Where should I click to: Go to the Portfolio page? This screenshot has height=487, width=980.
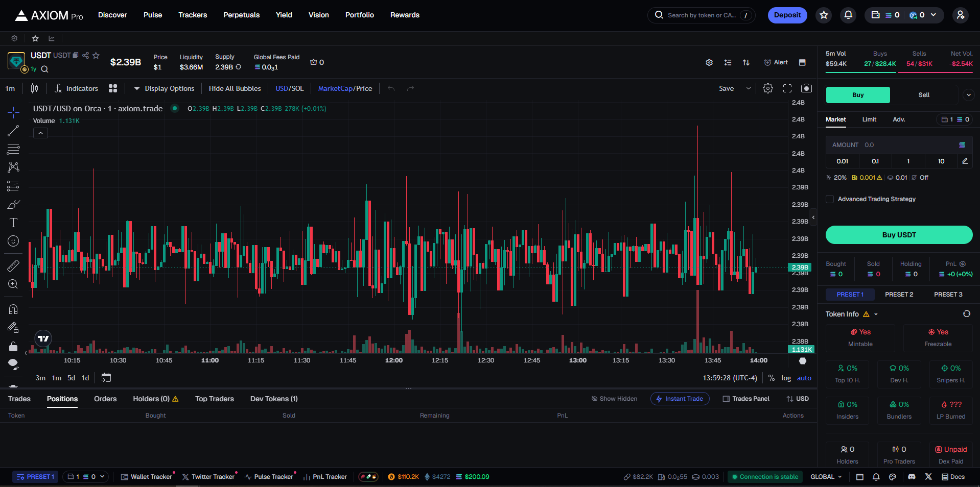360,15
